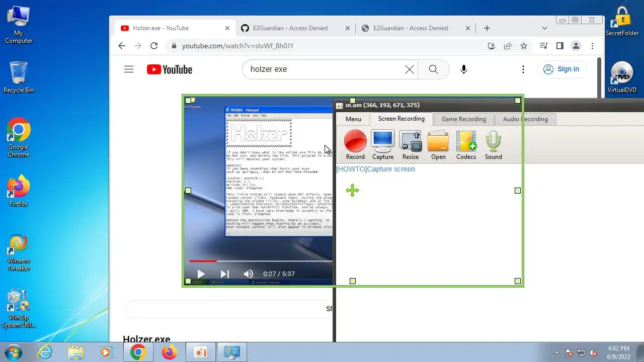Click the YouTube Sign in button
The height and width of the screenshot is (362, 644).
click(561, 69)
